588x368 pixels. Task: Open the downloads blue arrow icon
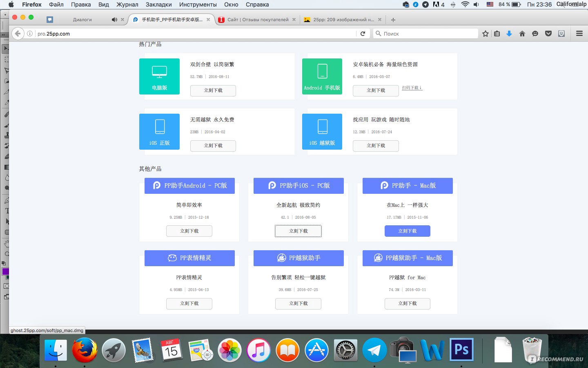509,34
